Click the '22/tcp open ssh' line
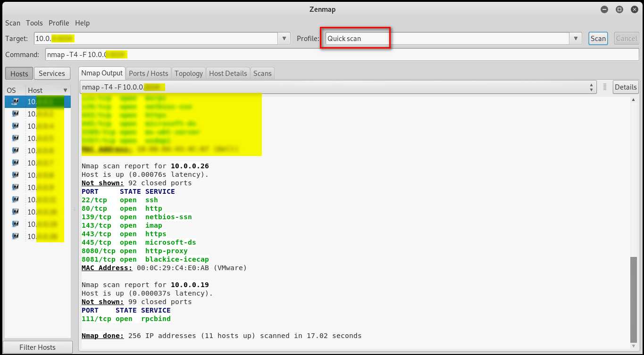This screenshot has width=644, height=355. (x=120, y=200)
